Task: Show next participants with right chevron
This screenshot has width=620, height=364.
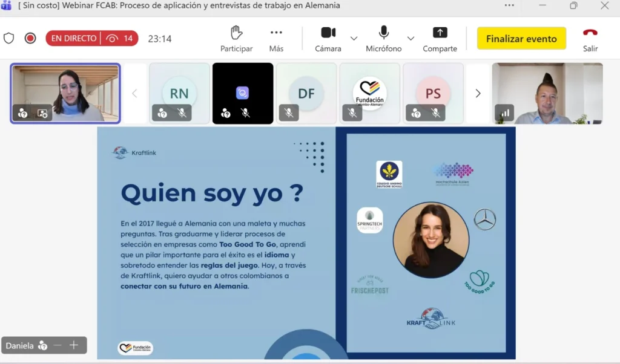Action: click(x=478, y=93)
